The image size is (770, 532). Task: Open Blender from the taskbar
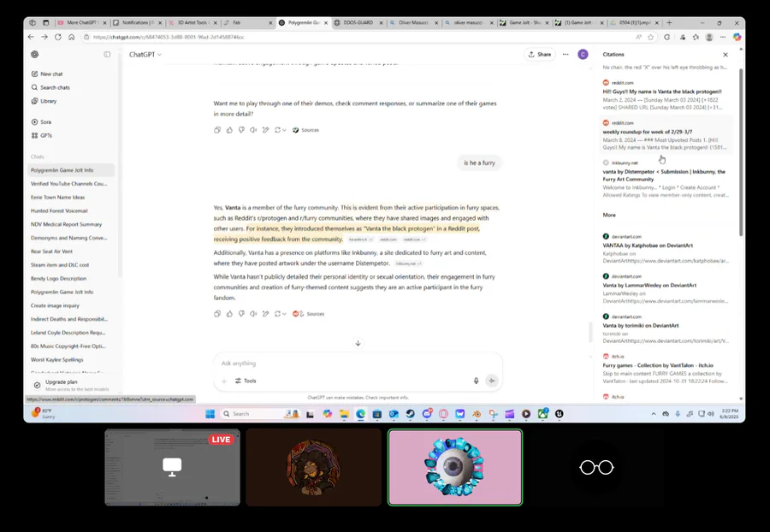point(477,414)
